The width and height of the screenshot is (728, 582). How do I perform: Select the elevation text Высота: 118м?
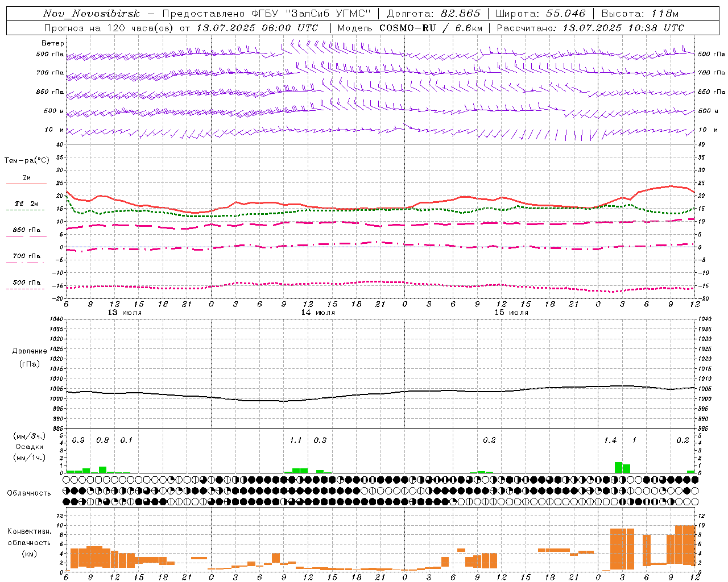640,14
